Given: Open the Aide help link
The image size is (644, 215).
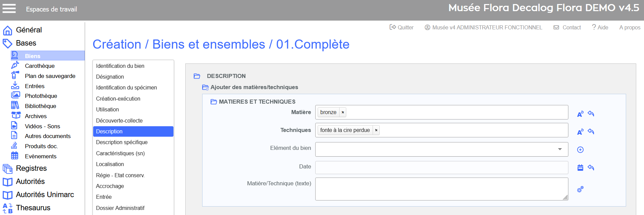Looking at the screenshot, I should [x=600, y=27].
